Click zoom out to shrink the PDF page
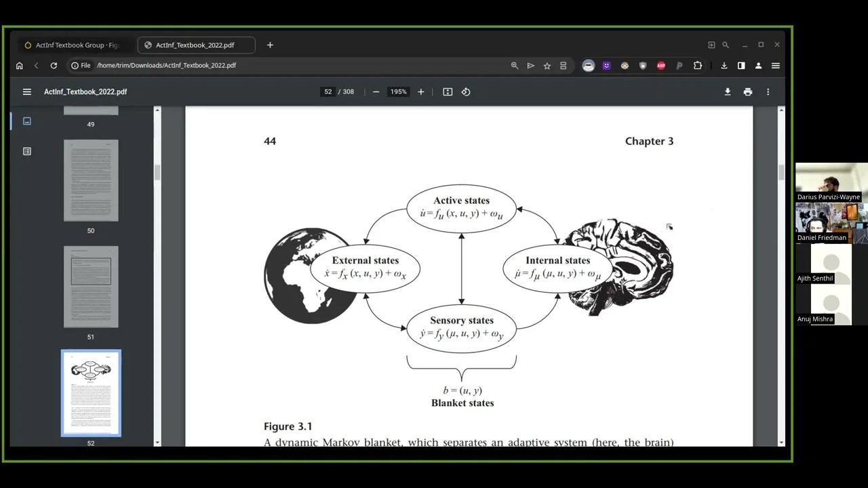This screenshot has height=488, width=868. [376, 91]
